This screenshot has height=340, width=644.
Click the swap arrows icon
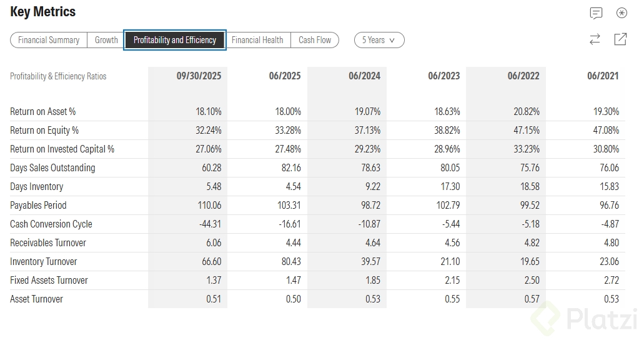click(595, 39)
